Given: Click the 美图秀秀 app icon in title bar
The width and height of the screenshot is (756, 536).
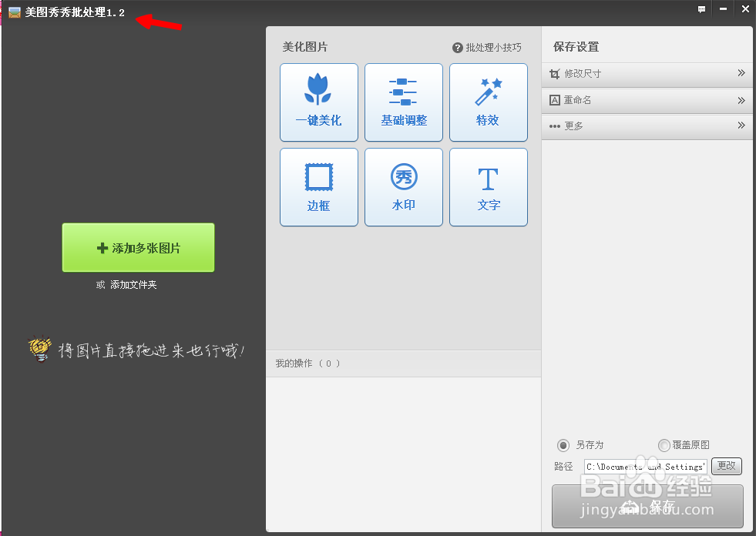Looking at the screenshot, I should 15,12.
